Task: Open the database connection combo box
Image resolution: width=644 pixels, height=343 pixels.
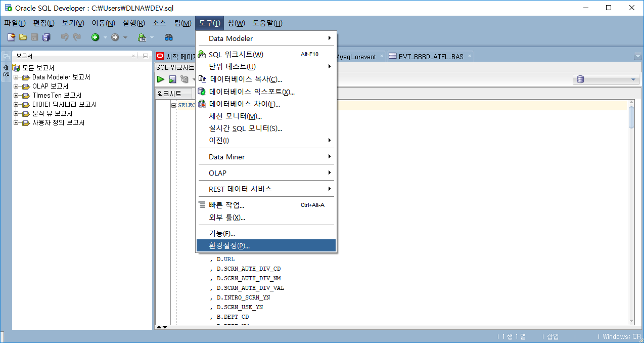Action: pyautogui.click(x=606, y=79)
